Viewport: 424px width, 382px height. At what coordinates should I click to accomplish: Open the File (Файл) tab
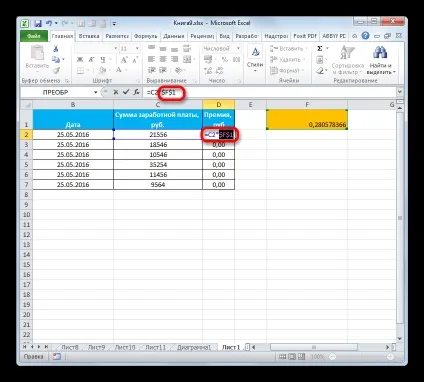pos(34,36)
